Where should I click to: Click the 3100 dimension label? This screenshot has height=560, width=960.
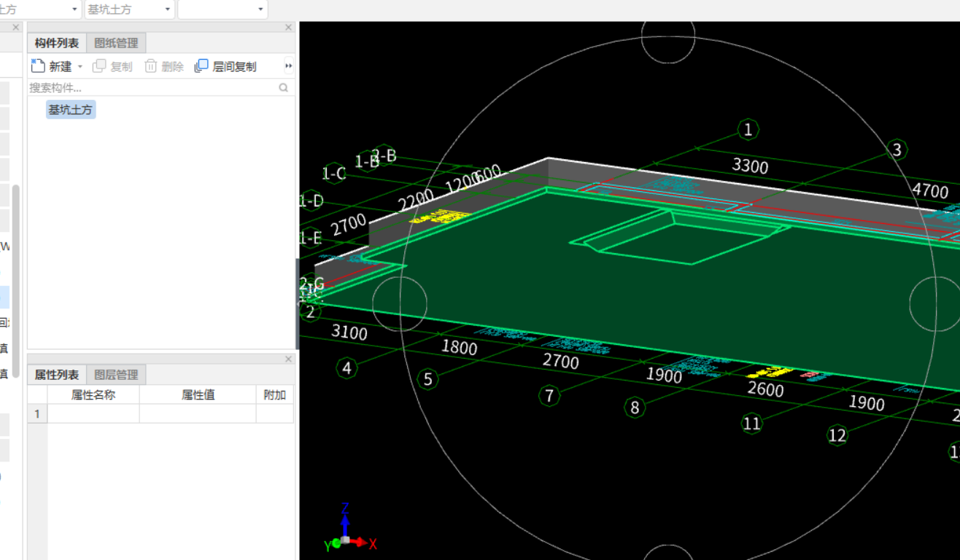349,332
